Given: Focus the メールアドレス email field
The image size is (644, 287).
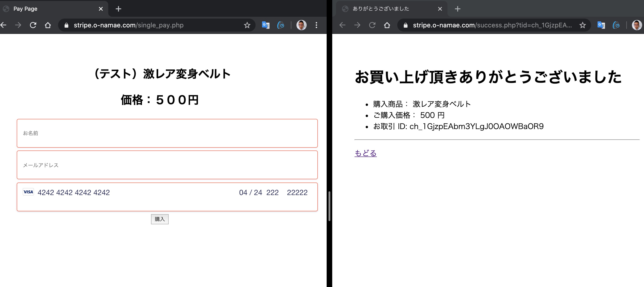Looking at the screenshot, I should click(x=167, y=165).
